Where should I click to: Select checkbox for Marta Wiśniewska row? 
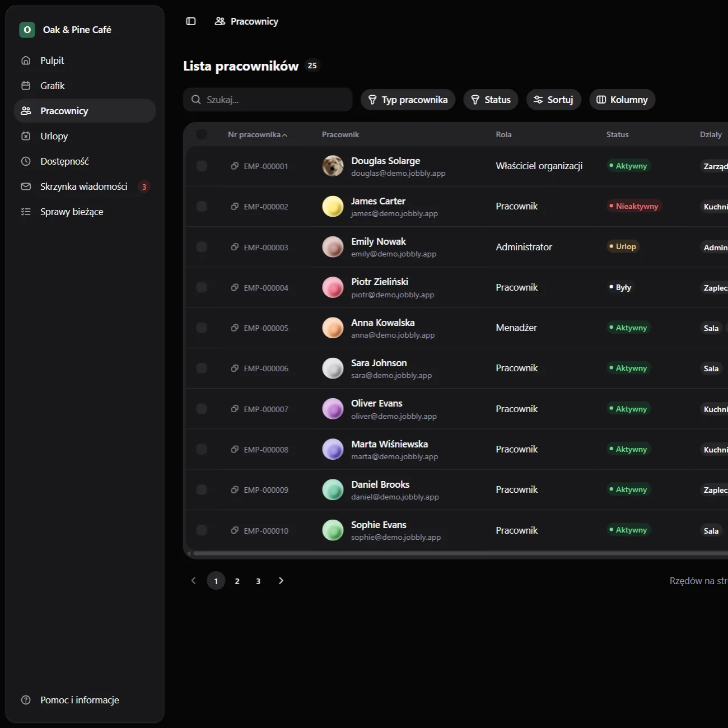pyautogui.click(x=202, y=449)
